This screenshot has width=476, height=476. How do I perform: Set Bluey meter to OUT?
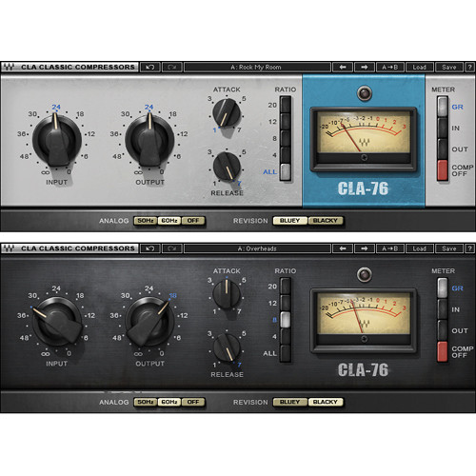click(x=443, y=149)
